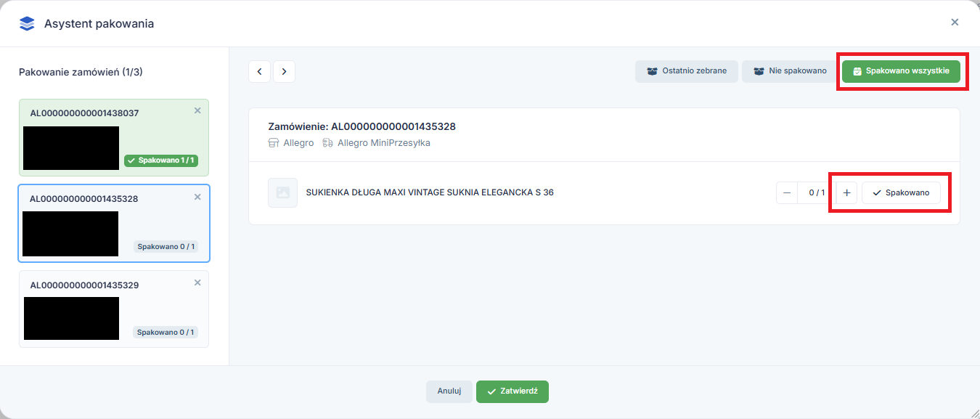Image resolution: width=980 pixels, height=419 pixels.
Task: Remove order AL000000000001435328 from list
Action: tap(197, 197)
